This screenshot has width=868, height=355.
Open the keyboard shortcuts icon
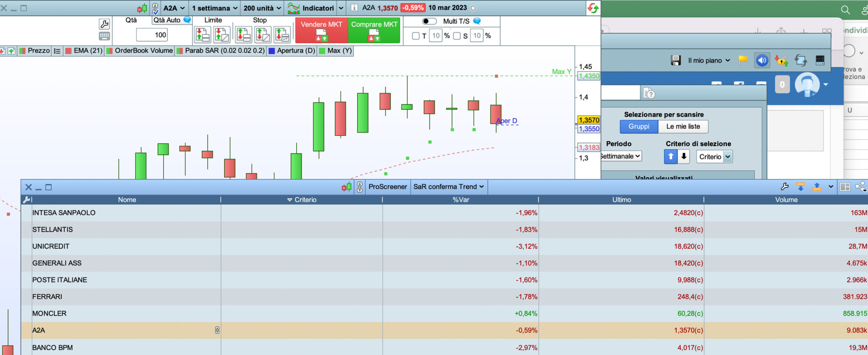click(x=104, y=36)
